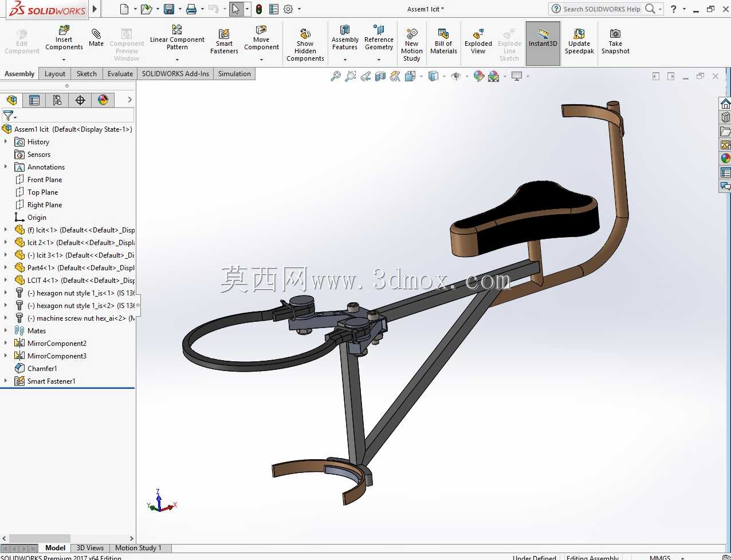
Task: Switch to 3D Views bottom tab
Action: (x=90, y=548)
